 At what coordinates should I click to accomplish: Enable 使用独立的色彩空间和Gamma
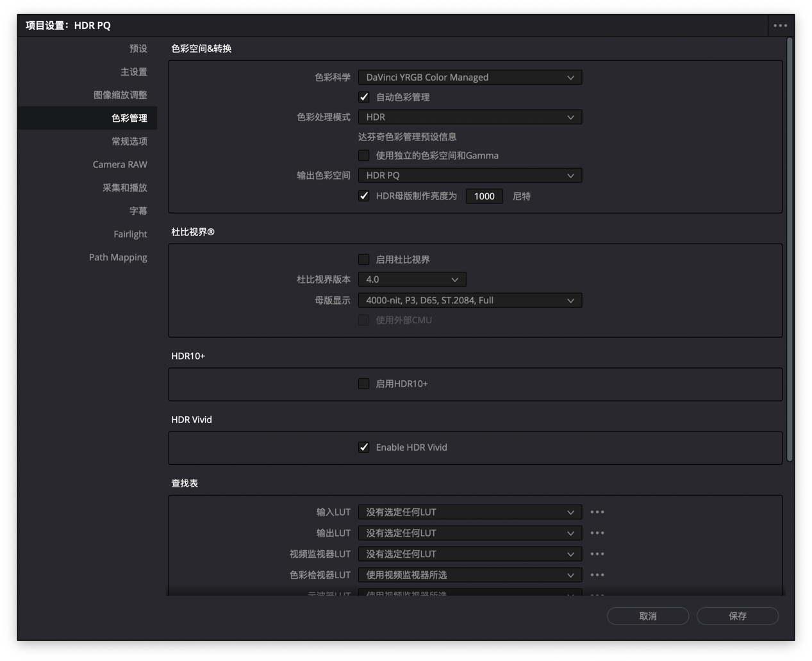point(363,155)
